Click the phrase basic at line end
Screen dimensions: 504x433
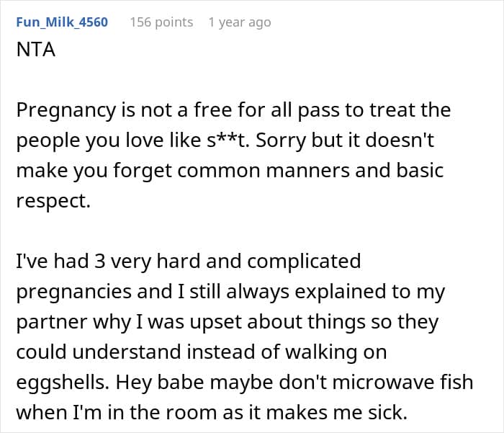click(x=420, y=170)
